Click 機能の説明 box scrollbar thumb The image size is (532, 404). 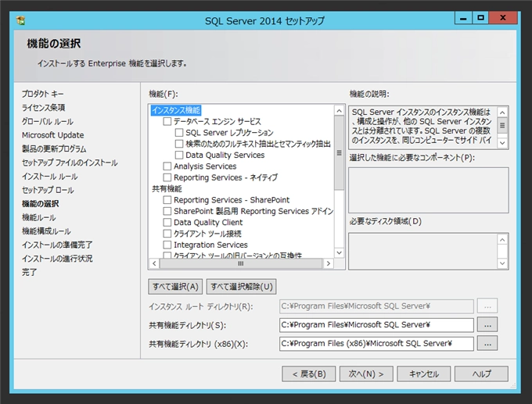(502, 125)
